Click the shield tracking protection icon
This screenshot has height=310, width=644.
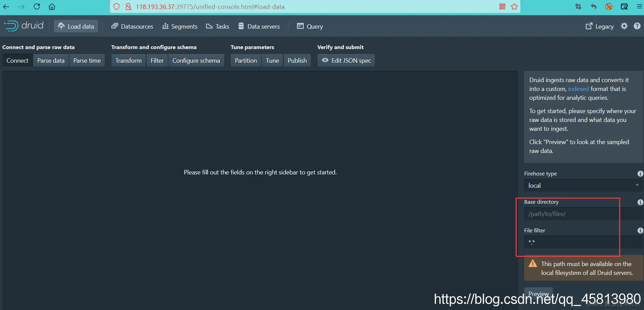click(x=116, y=6)
